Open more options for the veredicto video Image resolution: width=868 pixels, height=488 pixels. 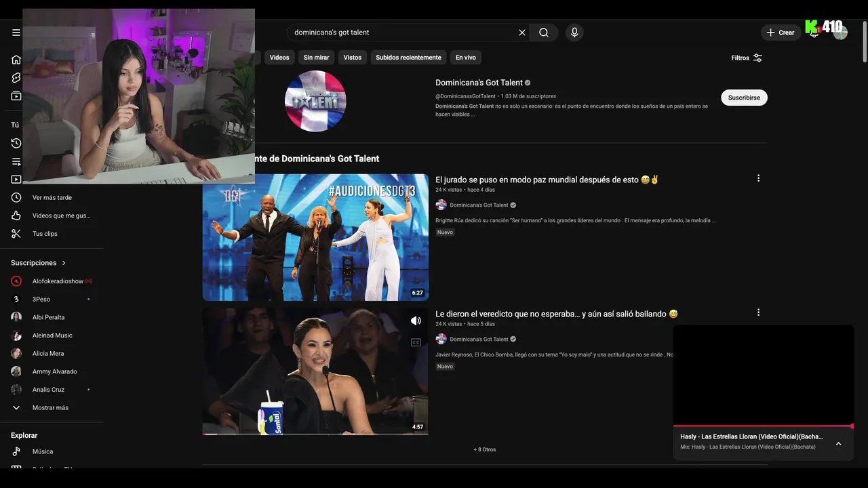[x=758, y=312]
